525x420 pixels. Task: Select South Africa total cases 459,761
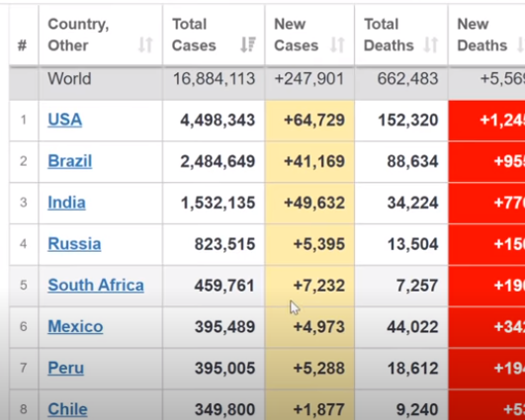click(x=224, y=286)
